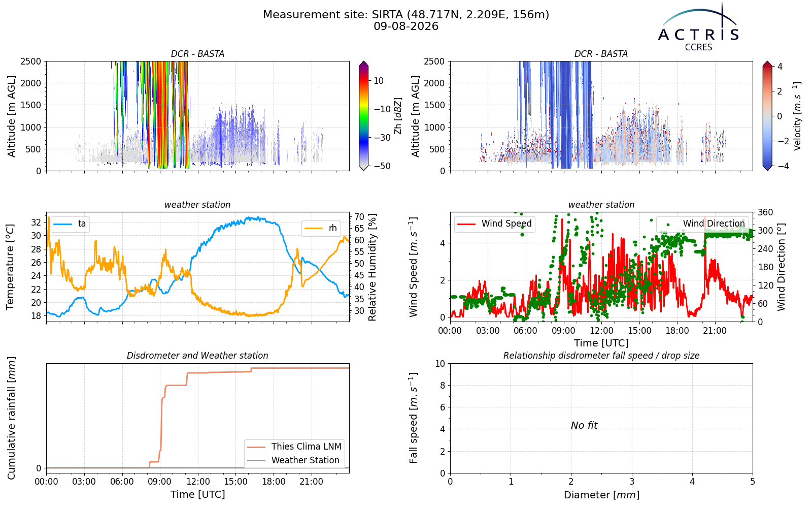Click the 'Cumulative rainfall [mm]' axis label

(x=11, y=418)
